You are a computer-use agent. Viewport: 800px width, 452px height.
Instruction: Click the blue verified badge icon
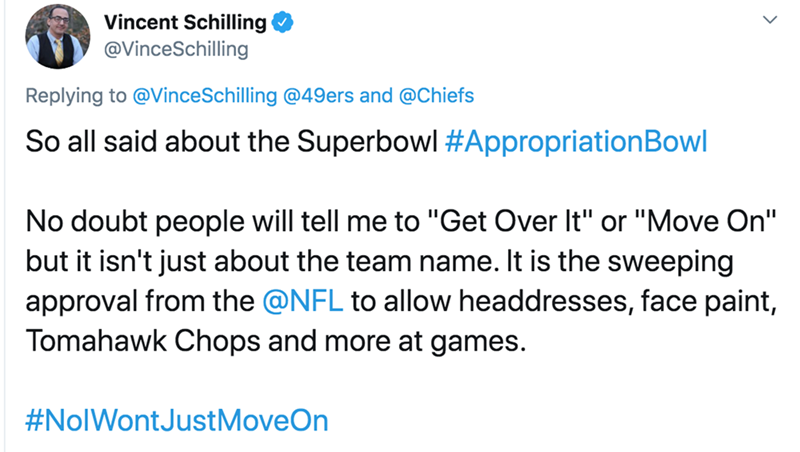coord(284,21)
